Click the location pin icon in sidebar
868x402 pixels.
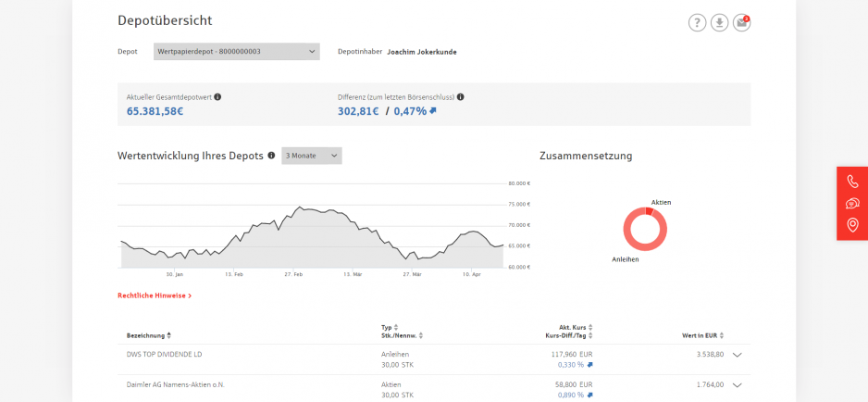pos(852,225)
